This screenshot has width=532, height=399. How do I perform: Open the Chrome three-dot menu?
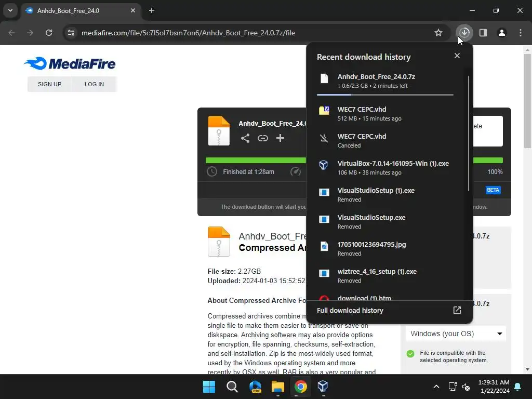coord(521,33)
